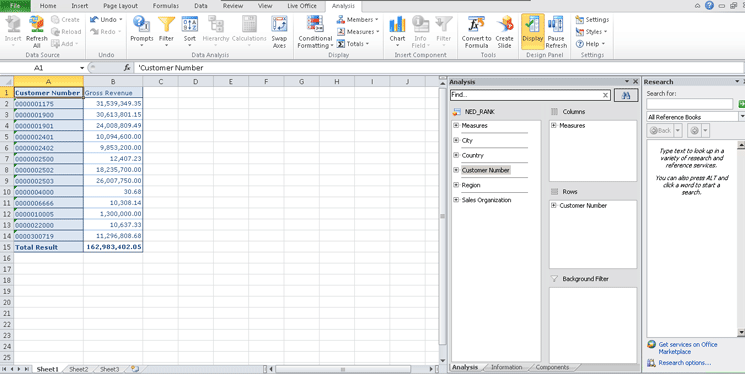Open the Help dropdown
Viewport: 745px width, 374px height.
tap(590, 44)
